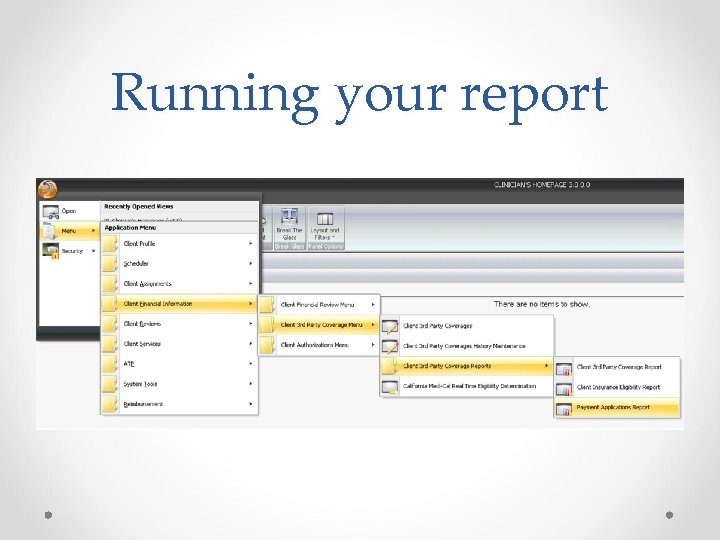The height and width of the screenshot is (540, 720).
Task: Click the 'There are no items to show' text
Action: [542, 304]
